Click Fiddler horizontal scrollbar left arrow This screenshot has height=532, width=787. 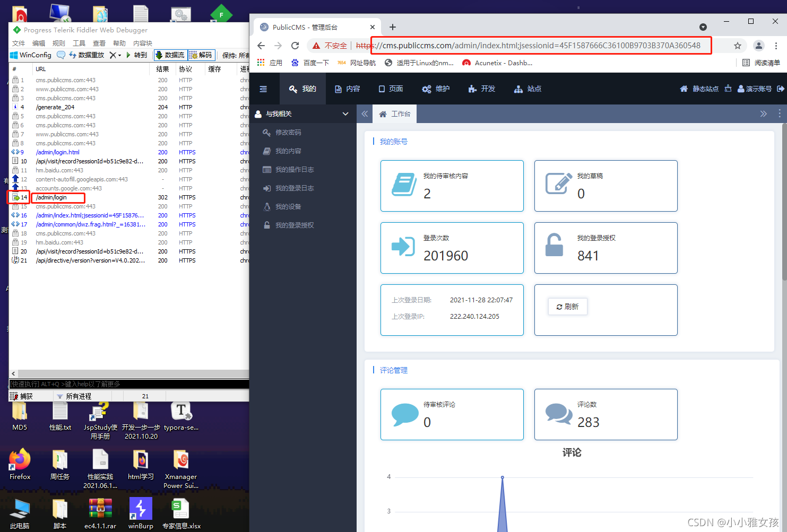[13, 373]
